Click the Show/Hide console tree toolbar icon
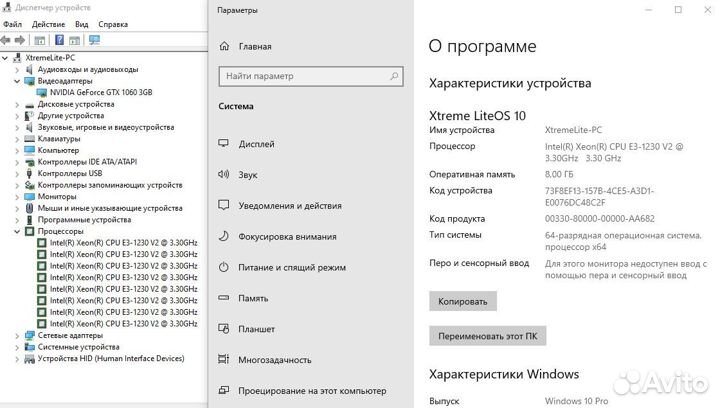This screenshot has width=720, height=408. click(40, 40)
